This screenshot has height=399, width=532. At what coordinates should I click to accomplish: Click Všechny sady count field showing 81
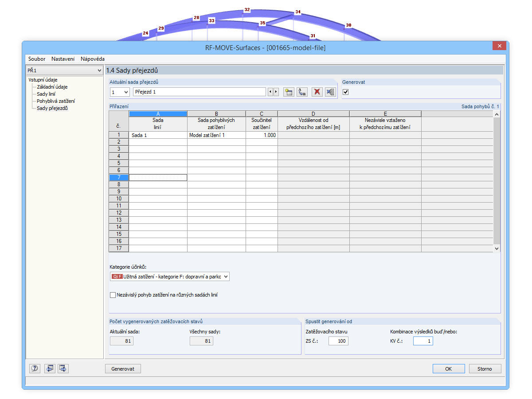201,341
